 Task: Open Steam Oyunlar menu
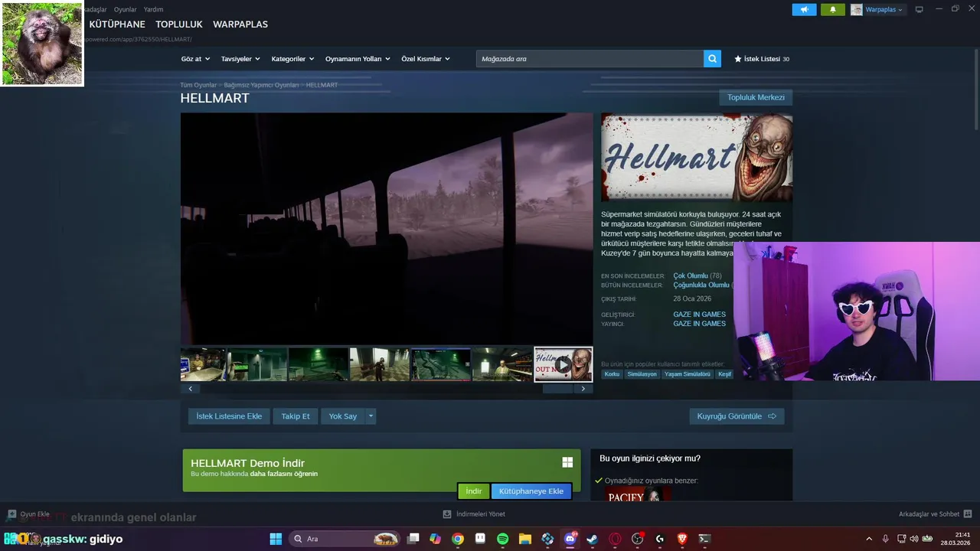click(x=125, y=9)
